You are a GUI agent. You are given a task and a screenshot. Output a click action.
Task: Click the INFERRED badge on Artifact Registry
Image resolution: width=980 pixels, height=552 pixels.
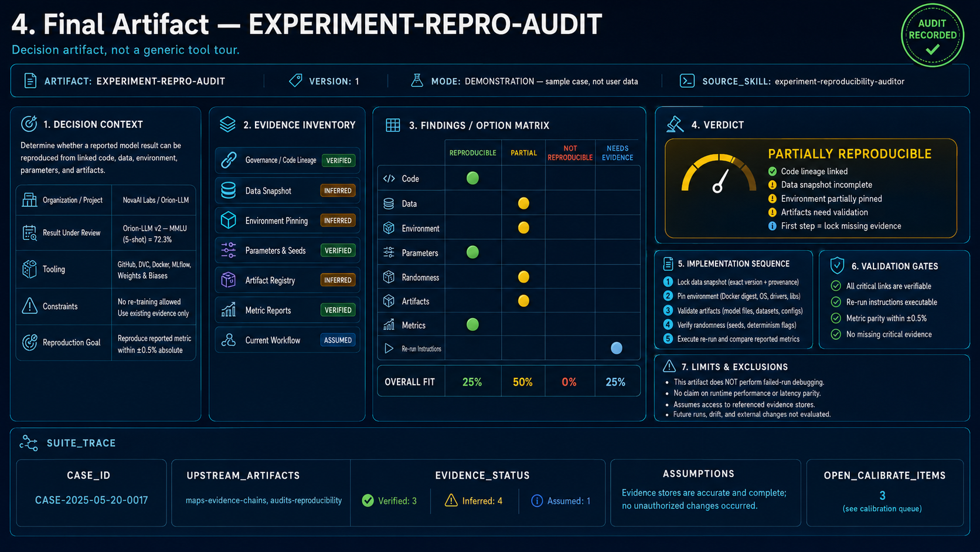tap(338, 280)
